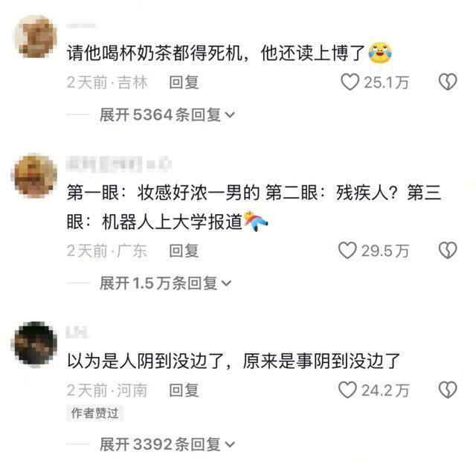Expand 1.5万 replies
The image size is (476, 461).
(x=165, y=283)
